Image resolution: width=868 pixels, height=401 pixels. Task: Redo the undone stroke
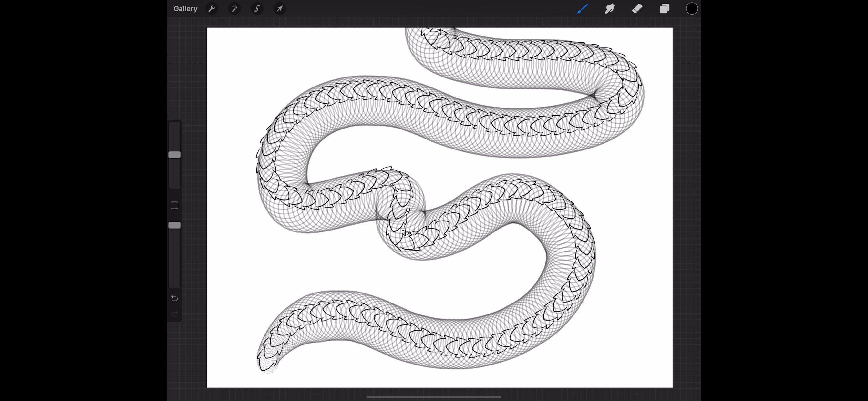[174, 314]
